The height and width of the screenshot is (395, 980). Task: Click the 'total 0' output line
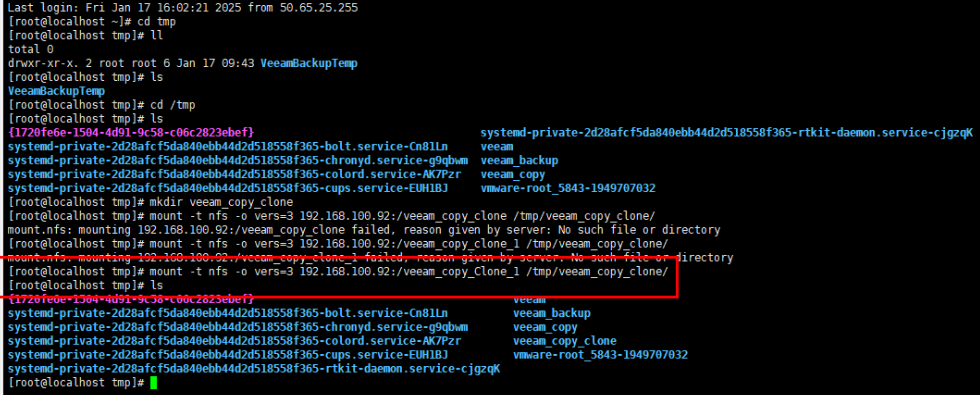point(31,49)
